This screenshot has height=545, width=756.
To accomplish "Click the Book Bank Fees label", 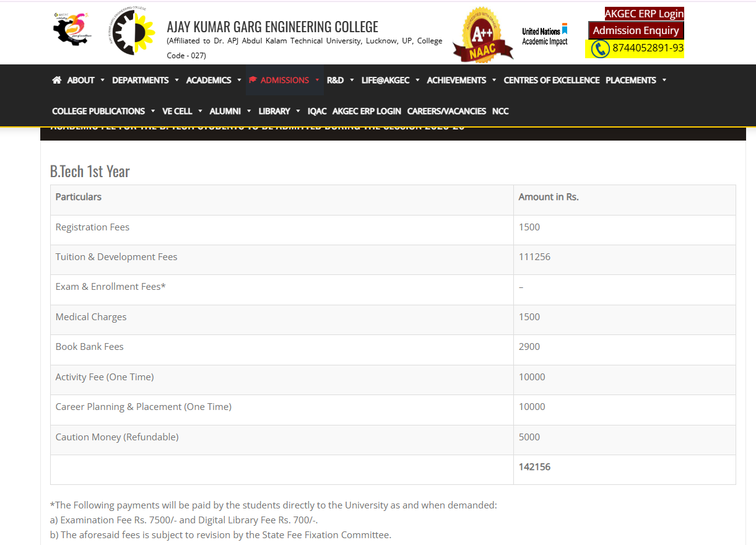I will click(90, 347).
